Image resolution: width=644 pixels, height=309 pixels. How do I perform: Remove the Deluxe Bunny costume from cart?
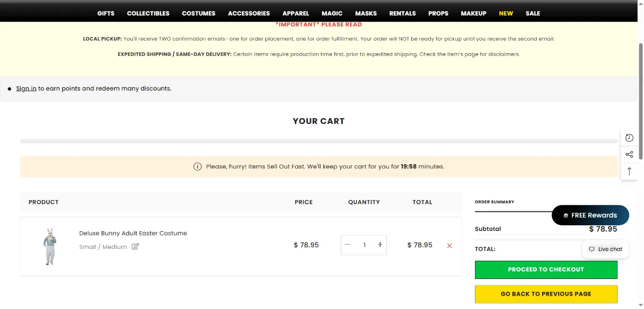pos(450,246)
